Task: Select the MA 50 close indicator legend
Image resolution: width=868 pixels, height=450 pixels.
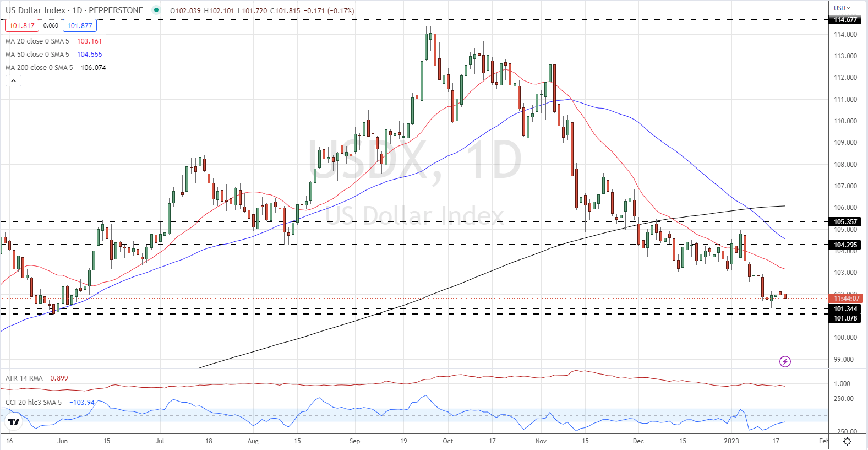Action: [x=37, y=55]
